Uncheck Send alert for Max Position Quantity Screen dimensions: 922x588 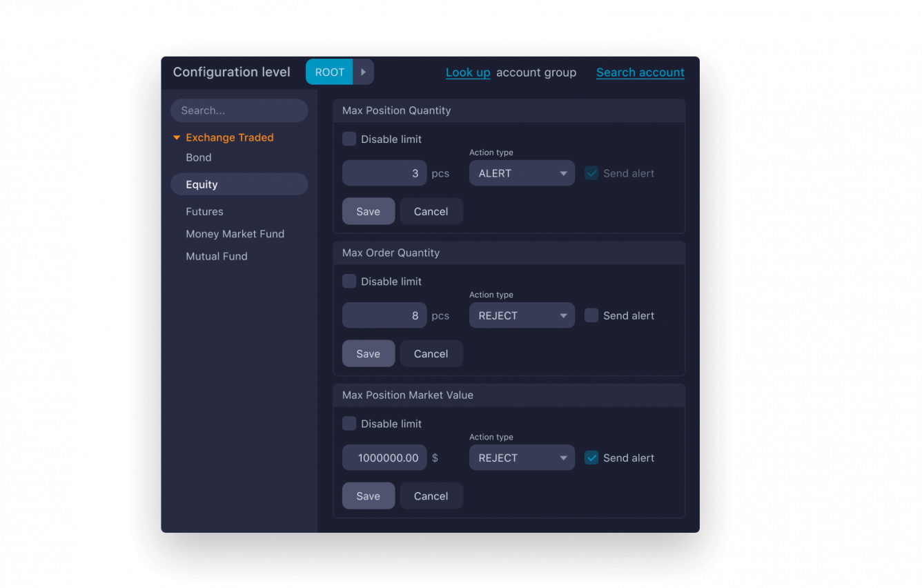[x=591, y=173]
